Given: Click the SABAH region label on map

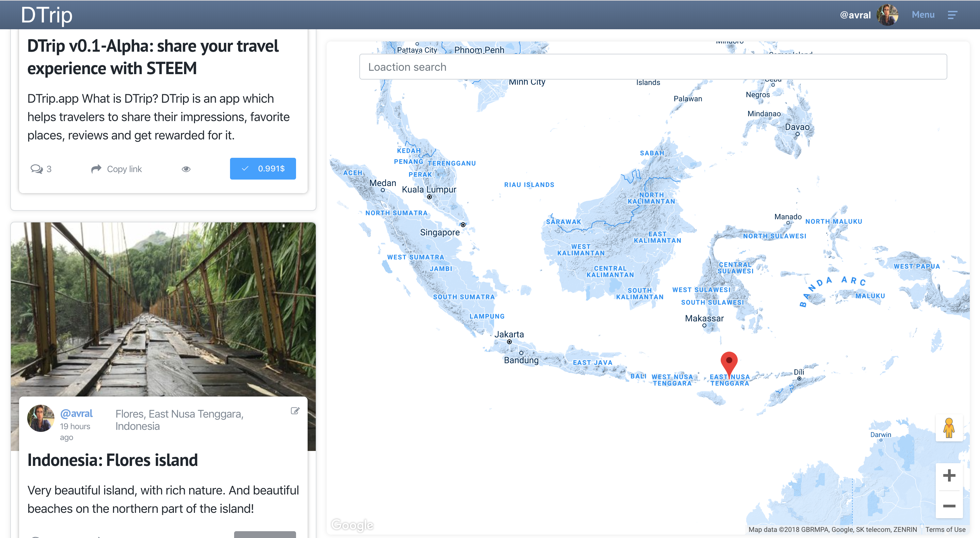Looking at the screenshot, I should pyautogui.click(x=652, y=153).
